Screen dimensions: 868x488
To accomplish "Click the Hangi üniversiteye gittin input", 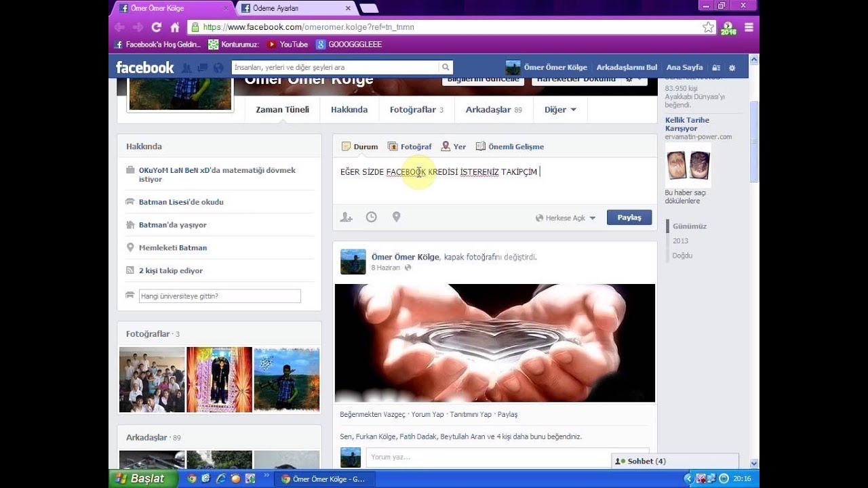I will (x=220, y=296).
